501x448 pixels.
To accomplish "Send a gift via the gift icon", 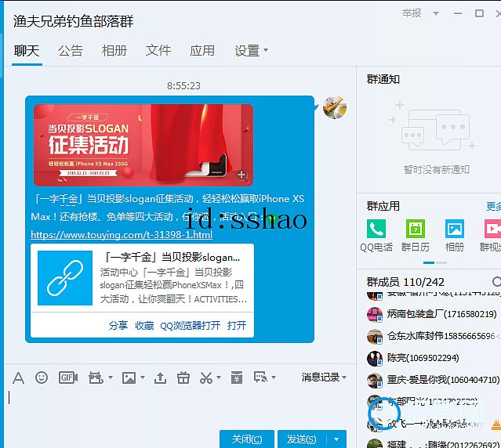I will tap(183, 378).
